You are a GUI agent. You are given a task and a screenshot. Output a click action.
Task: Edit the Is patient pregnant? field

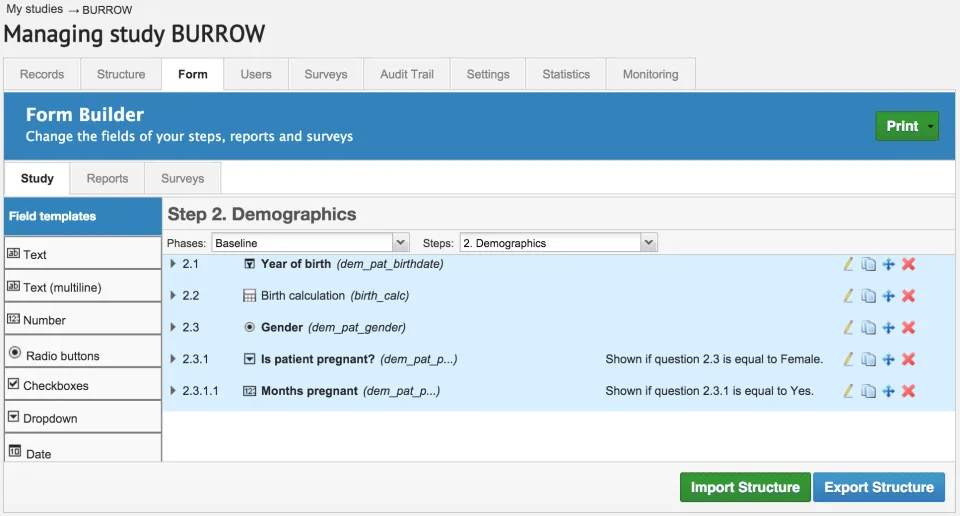848,359
